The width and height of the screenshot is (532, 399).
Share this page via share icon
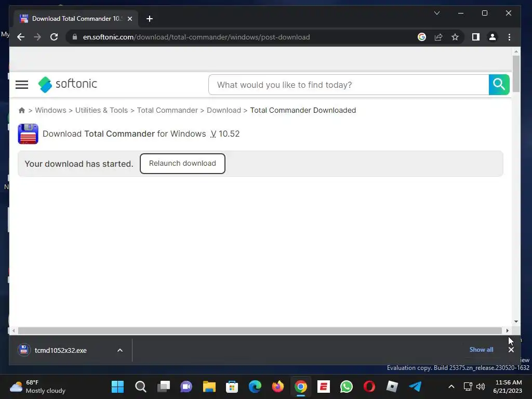pos(438,37)
